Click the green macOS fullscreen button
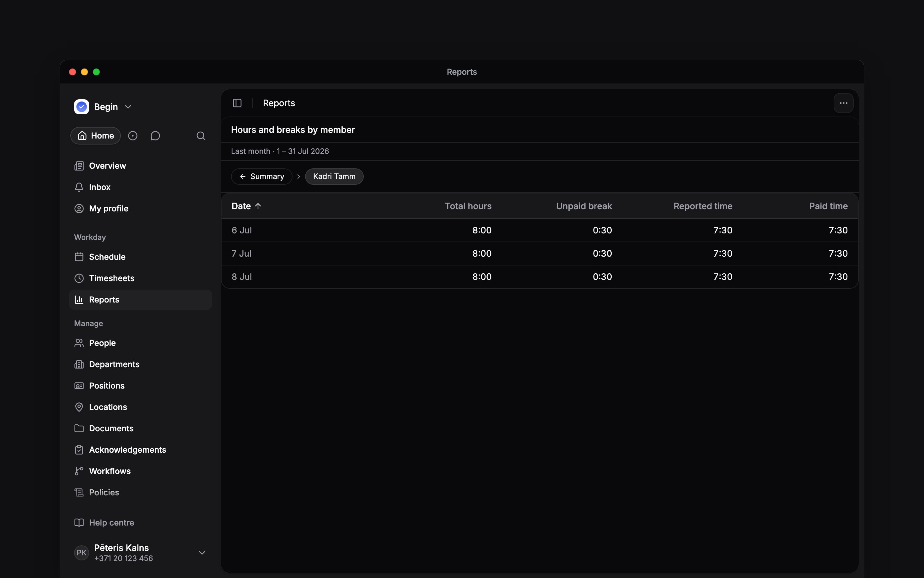 [x=96, y=72]
